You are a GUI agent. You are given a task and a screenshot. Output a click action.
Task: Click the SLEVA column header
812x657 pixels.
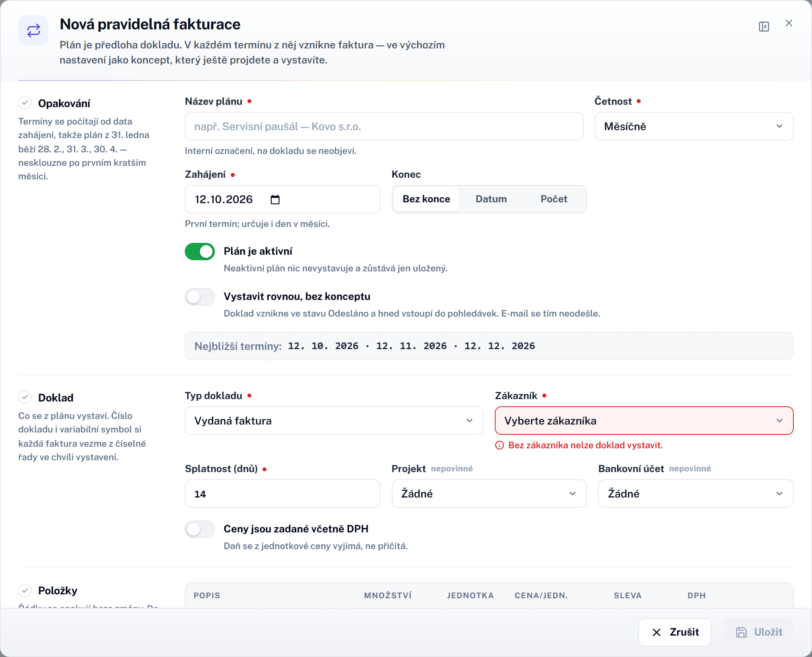(x=628, y=596)
